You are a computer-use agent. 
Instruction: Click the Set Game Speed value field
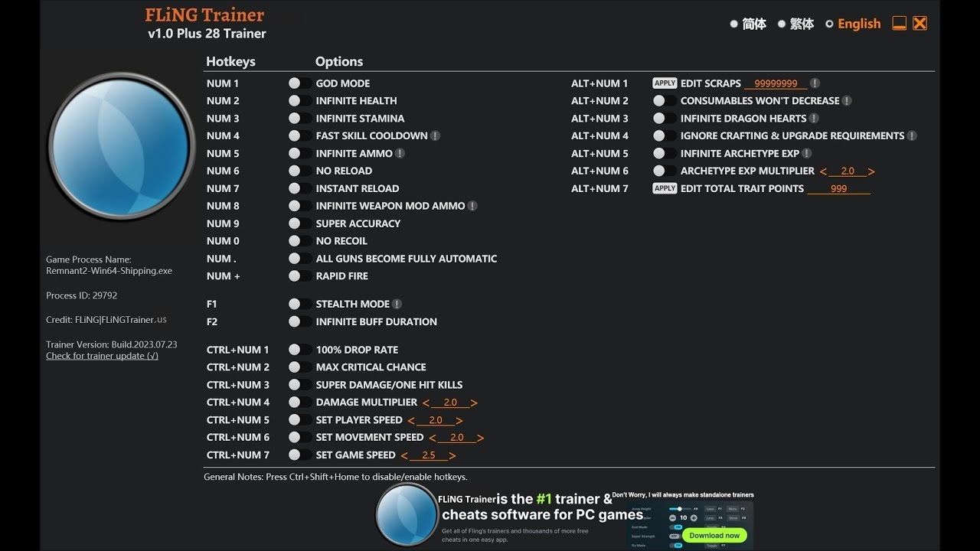coord(429,455)
